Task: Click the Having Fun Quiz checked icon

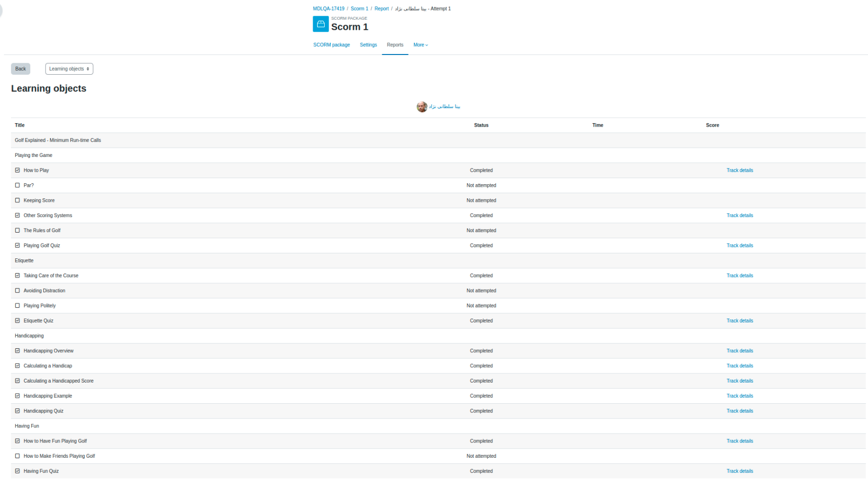Action: [x=18, y=471]
